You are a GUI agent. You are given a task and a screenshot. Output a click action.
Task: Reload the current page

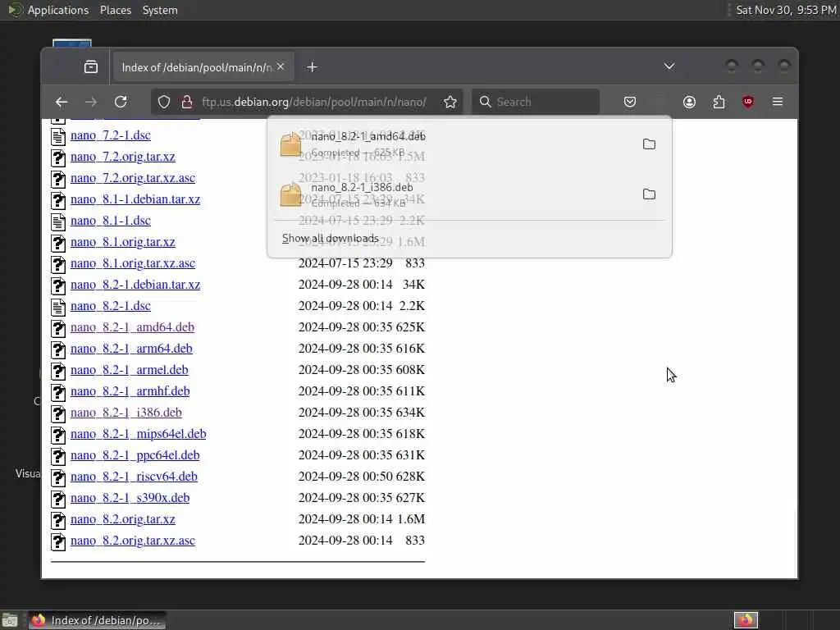[x=121, y=102]
